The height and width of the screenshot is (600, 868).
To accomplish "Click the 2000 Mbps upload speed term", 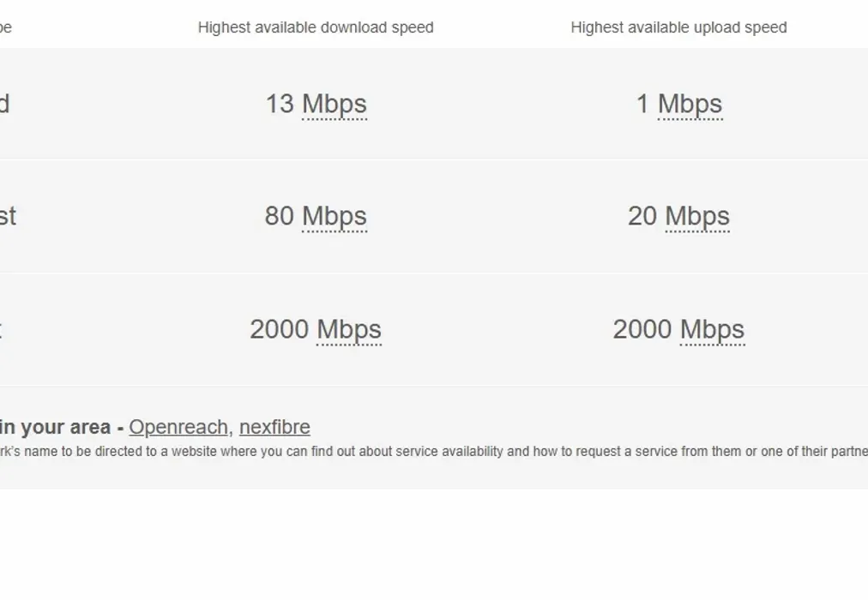I will tap(678, 329).
